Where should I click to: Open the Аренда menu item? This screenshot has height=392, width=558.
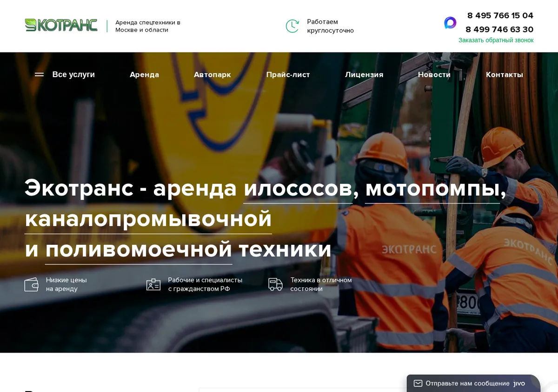click(x=144, y=75)
